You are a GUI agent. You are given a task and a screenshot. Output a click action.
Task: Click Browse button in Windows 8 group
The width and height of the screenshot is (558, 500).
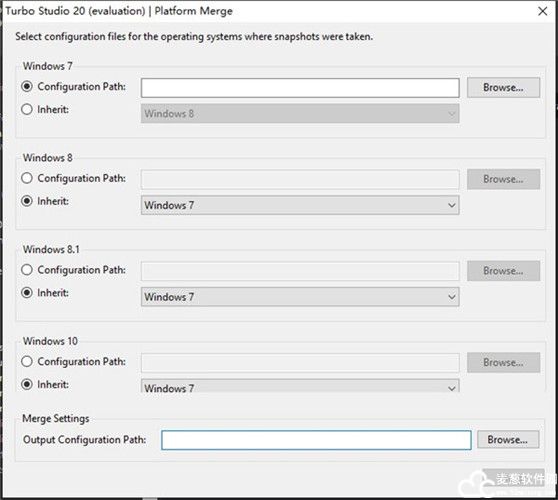pyautogui.click(x=503, y=179)
